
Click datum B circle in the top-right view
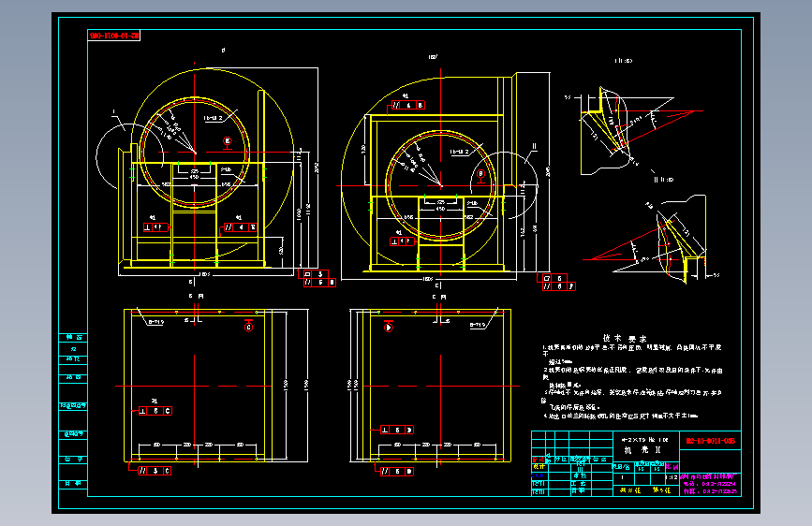pyautogui.click(x=480, y=174)
